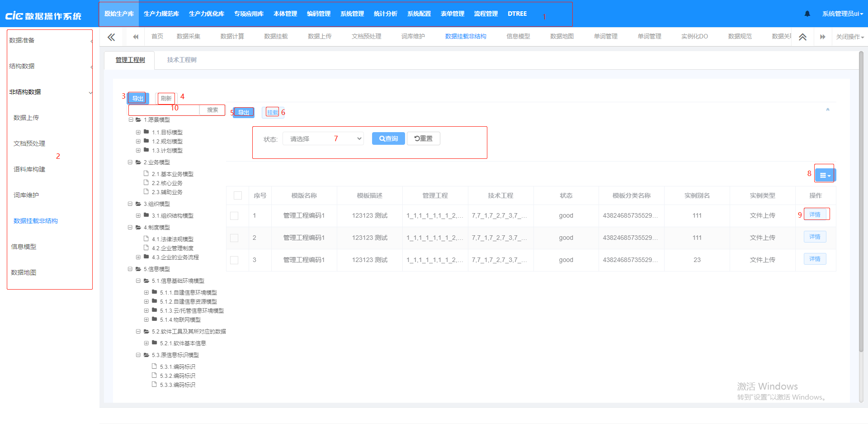The height and width of the screenshot is (424, 868).
Task: Open the 系统管理 top menu
Action: (352, 14)
